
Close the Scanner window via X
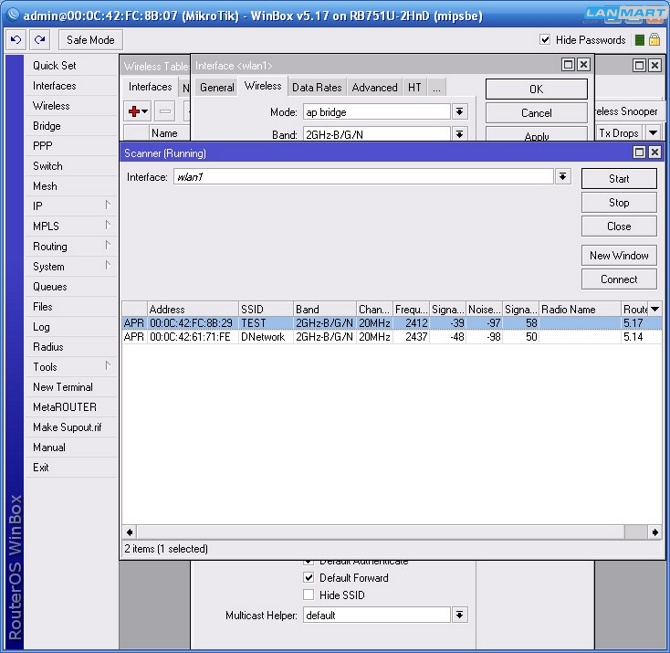click(x=654, y=153)
